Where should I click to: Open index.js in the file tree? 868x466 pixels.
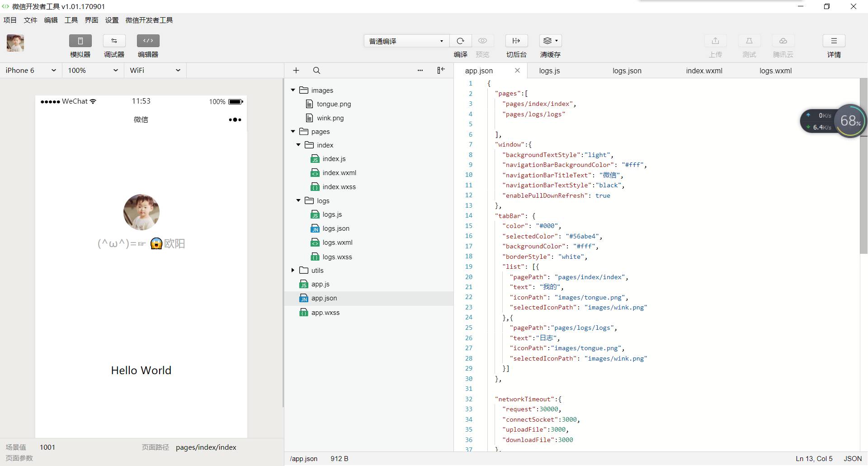pos(334,159)
